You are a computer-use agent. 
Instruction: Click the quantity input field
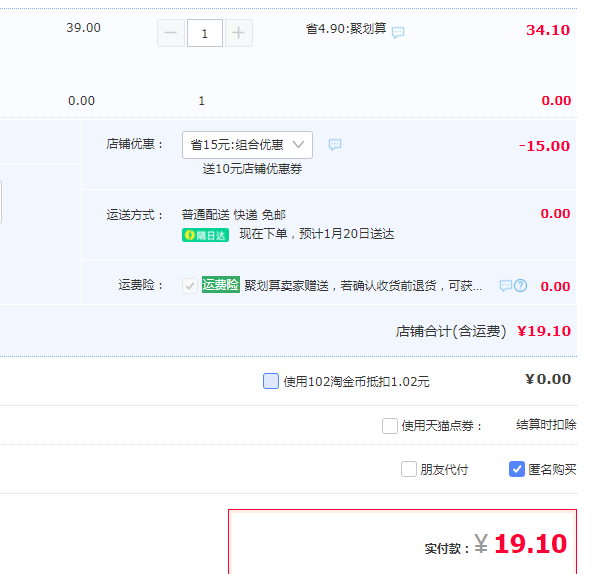click(205, 33)
